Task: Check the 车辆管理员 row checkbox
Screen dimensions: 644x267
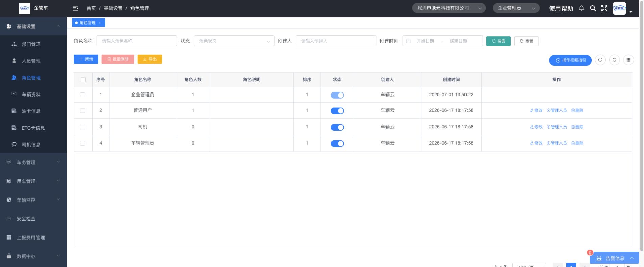Action: tap(82, 143)
